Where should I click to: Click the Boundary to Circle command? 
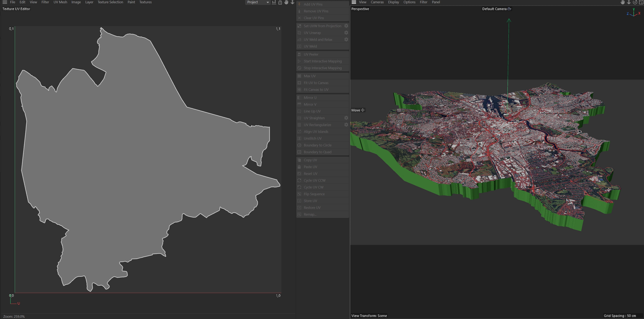(317, 145)
